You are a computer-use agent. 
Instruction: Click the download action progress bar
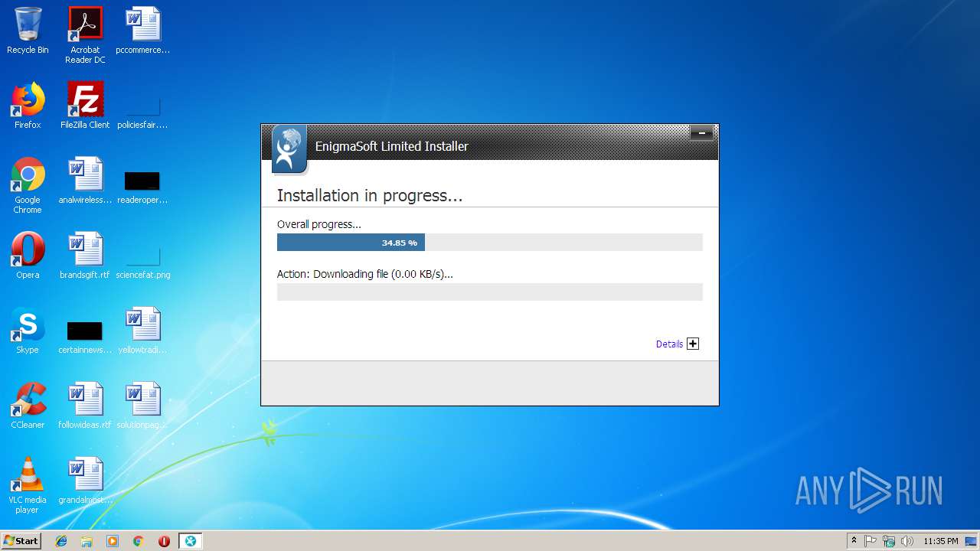pos(489,292)
